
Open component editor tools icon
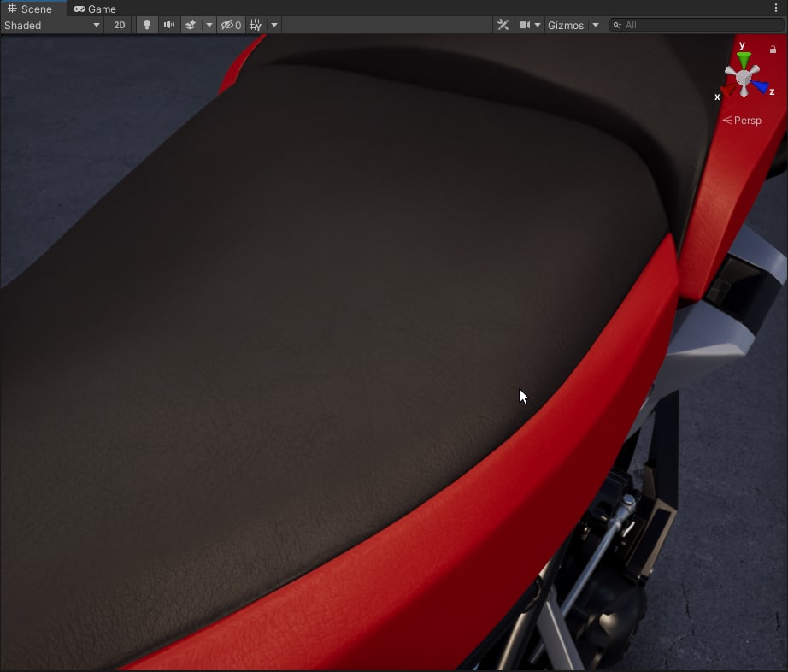(x=503, y=25)
